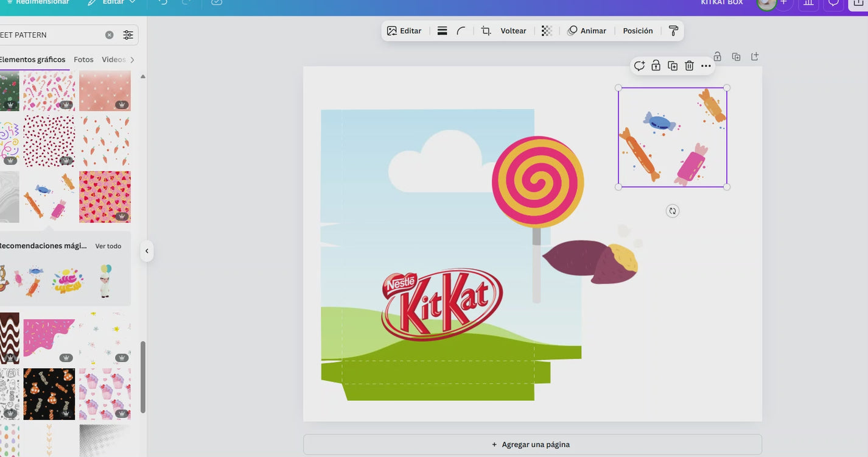Switch to the Fotos tab
Viewport: 868px width, 457px height.
83,58
